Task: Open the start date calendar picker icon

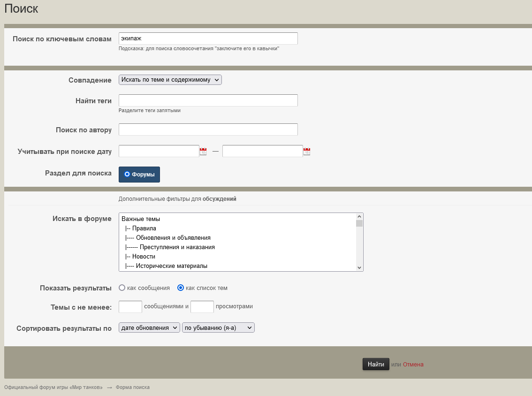Action: (203, 152)
